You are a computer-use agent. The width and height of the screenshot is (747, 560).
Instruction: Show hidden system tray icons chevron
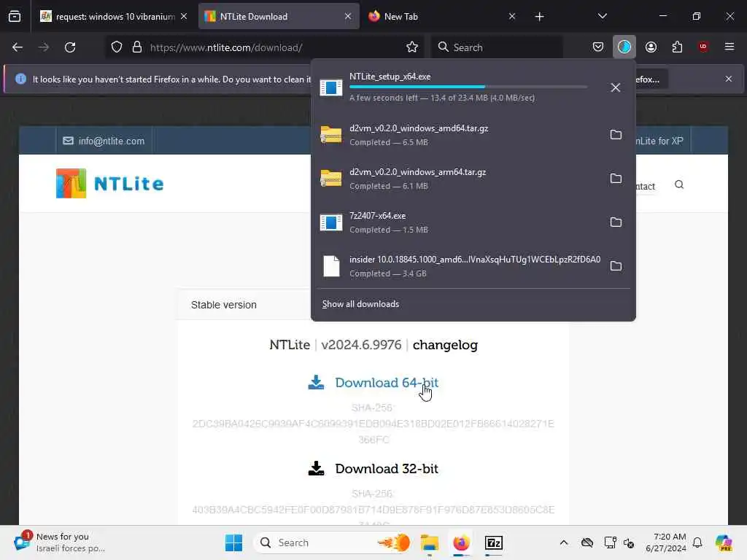pos(564,542)
